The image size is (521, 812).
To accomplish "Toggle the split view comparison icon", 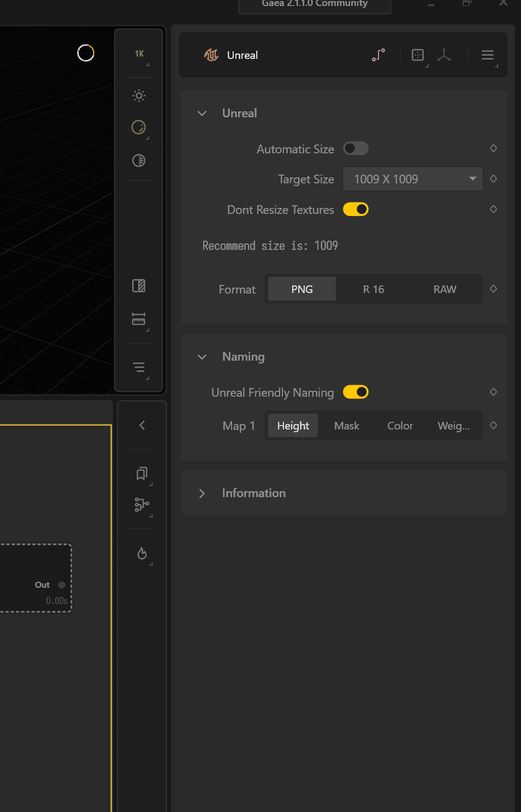I will (139, 286).
